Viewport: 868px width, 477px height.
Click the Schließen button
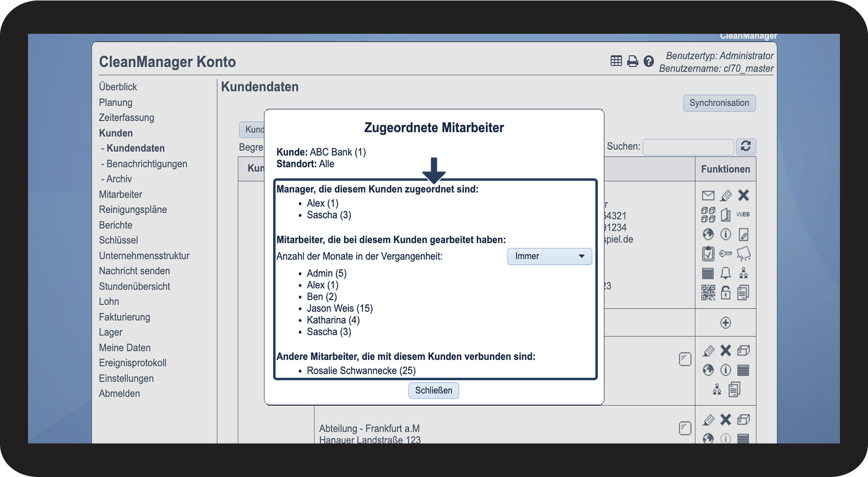[x=434, y=391]
